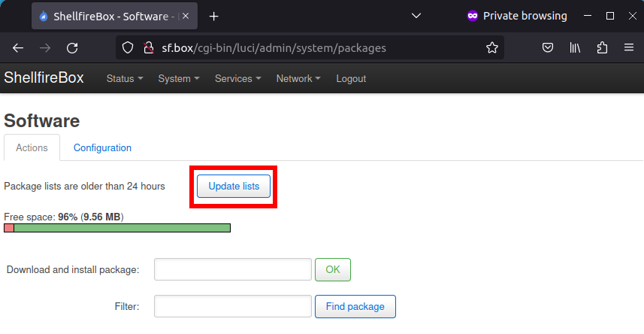Click the Update lists button
The height and width of the screenshot is (334, 644).
(x=234, y=187)
